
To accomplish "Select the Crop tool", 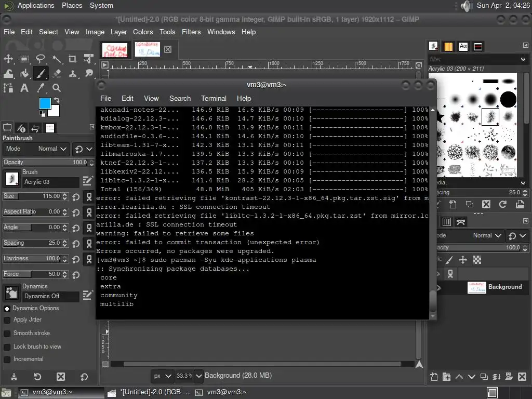I will pyautogui.click(x=73, y=59).
